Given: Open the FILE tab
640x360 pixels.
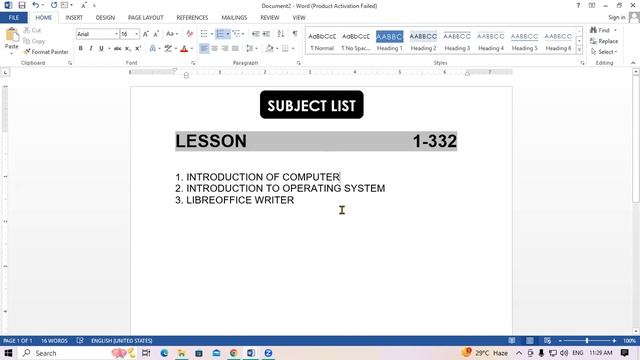Looking at the screenshot, I should [x=13, y=18].
